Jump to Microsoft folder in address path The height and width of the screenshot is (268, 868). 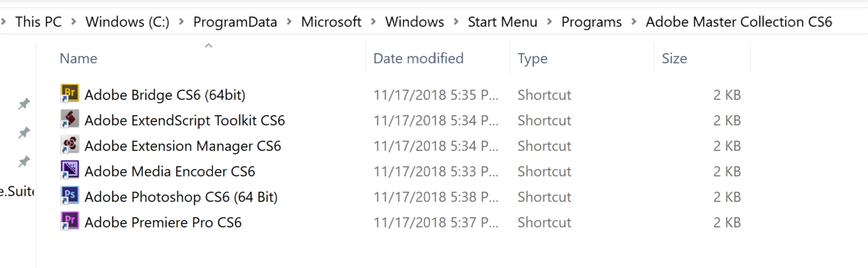tap(331, 22)
